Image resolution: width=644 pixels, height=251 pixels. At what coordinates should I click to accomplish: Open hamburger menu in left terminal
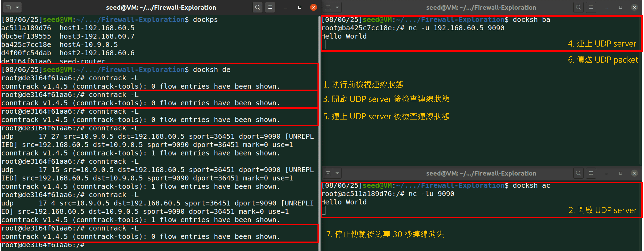pyautogui.click(x=270, y=7)
